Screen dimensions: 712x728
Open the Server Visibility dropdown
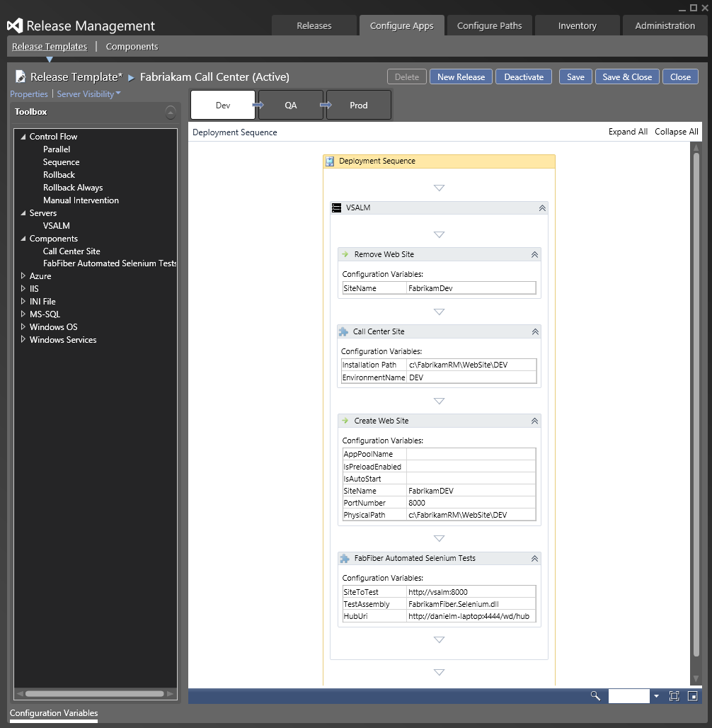(88, 93)
